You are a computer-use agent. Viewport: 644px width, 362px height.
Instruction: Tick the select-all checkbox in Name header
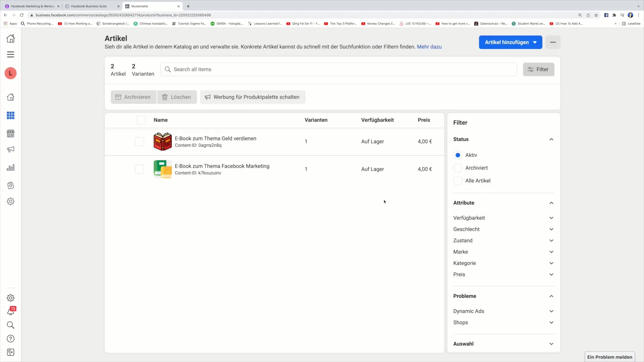coord(141,120)
